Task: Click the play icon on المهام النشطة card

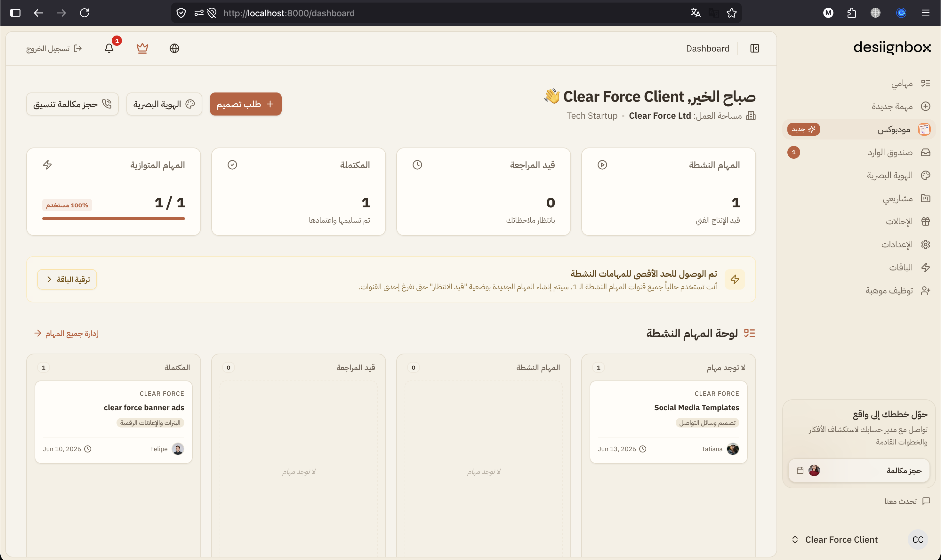Action: tap(602, 165)
